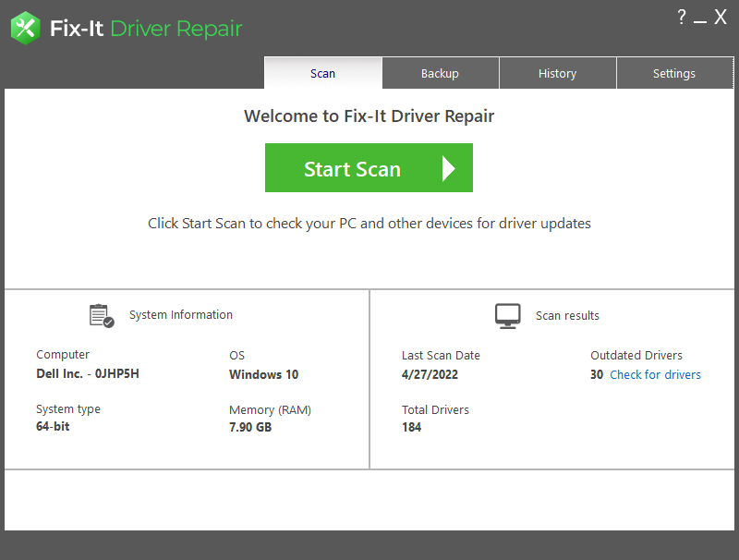Click the 'Click Start Scan to check your PC' instruction text
The height and width of the screenshot is (560, 739).
pos(369,224)
